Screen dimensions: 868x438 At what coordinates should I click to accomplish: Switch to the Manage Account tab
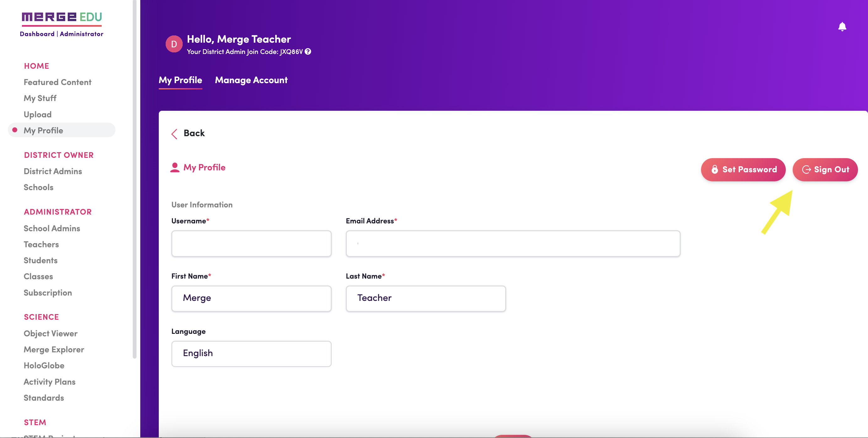(251, 80)
